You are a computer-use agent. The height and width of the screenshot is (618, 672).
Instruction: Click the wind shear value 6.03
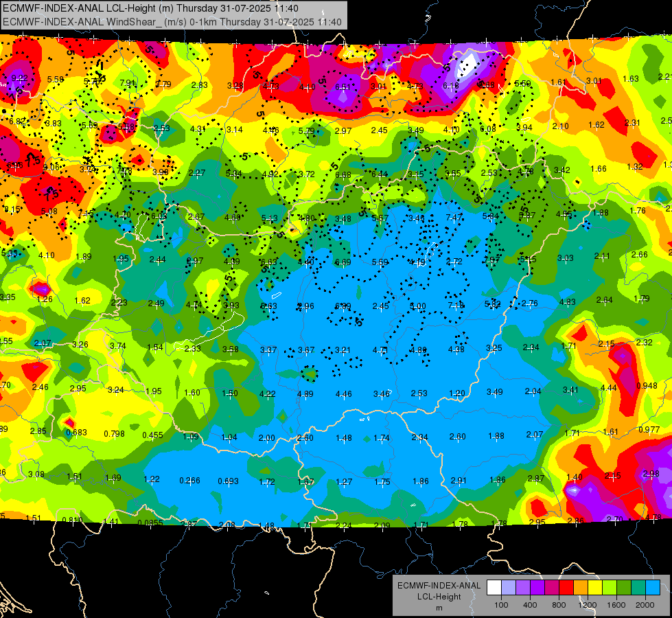(x=158, y=216)
